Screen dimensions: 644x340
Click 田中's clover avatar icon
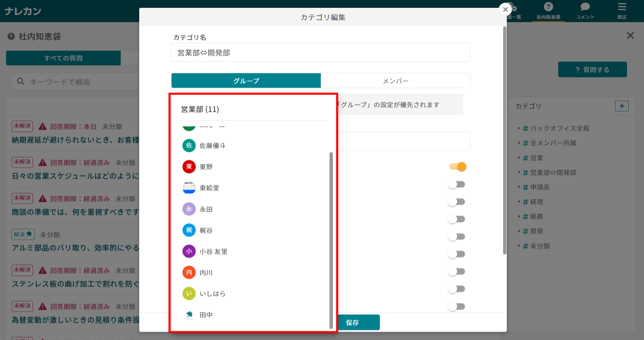(x=189, y=314)
